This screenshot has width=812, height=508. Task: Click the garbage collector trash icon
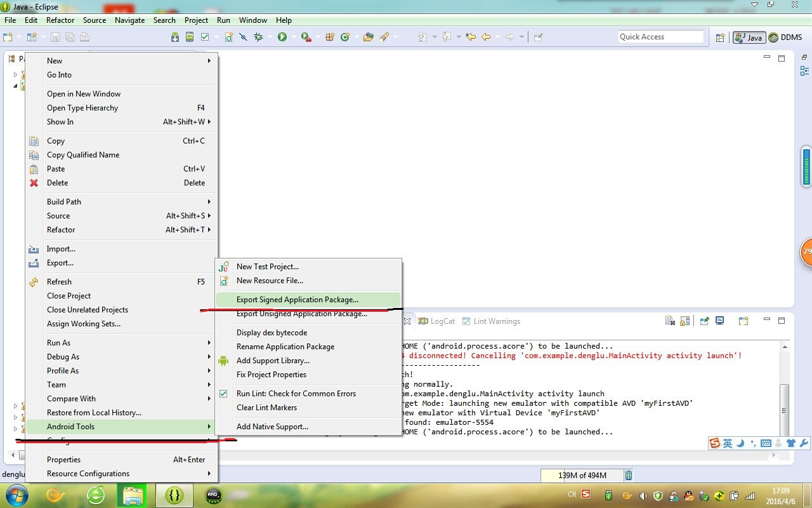click(628, 475)
